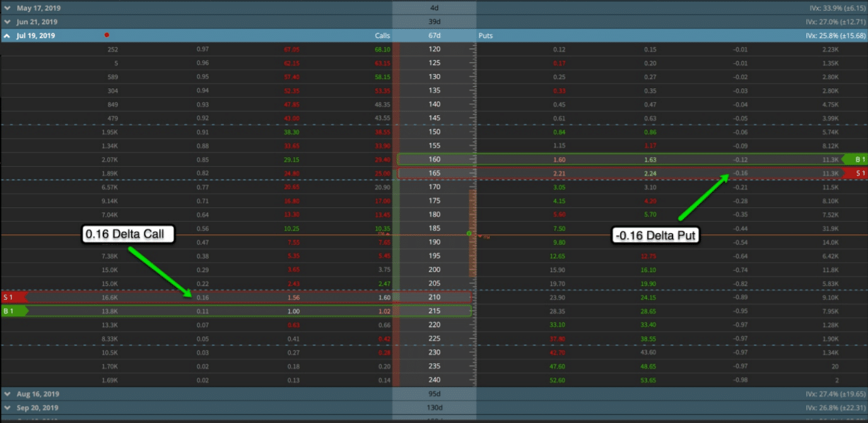Select the 185 strike price cell
868x423 pixels.
pos(434,229)
